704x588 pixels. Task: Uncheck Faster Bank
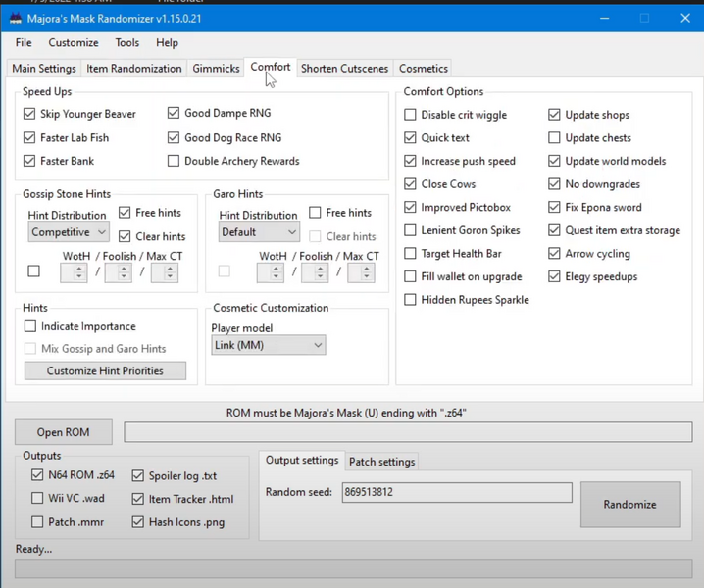tap(29, 161)
